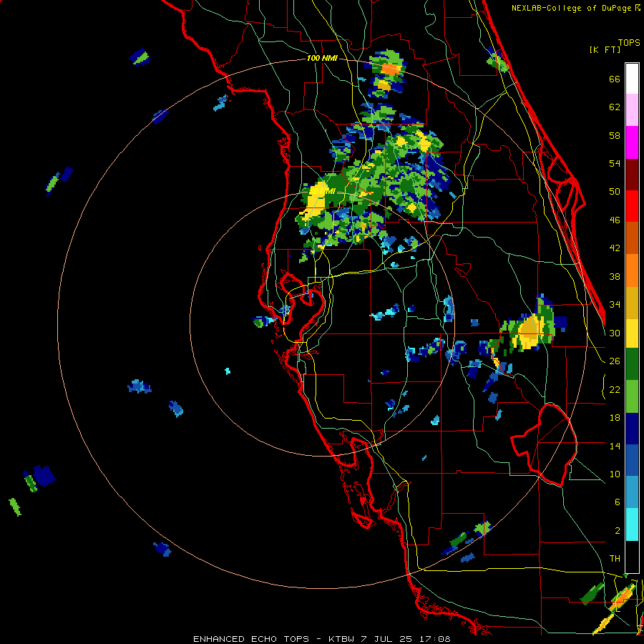Click the navy blue legend color segment

pyautogui.click(x=632, y=429)
